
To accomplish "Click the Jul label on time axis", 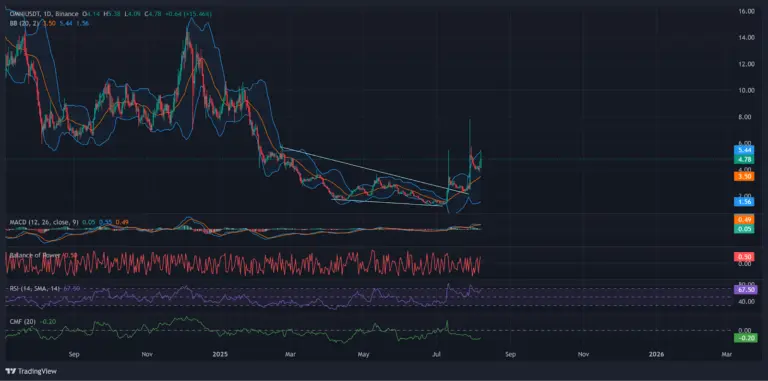I will click(x=436, y=353).
